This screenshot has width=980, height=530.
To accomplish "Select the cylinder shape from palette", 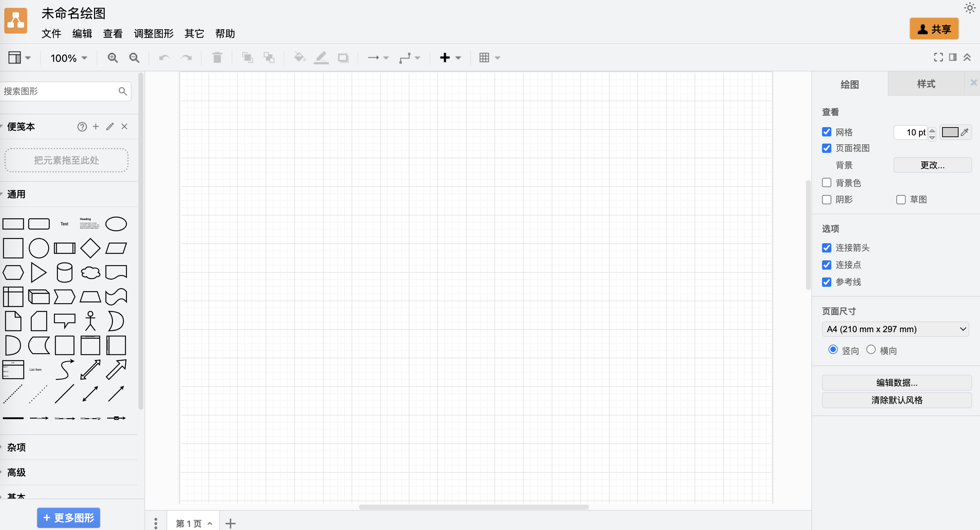I will 64,272.
